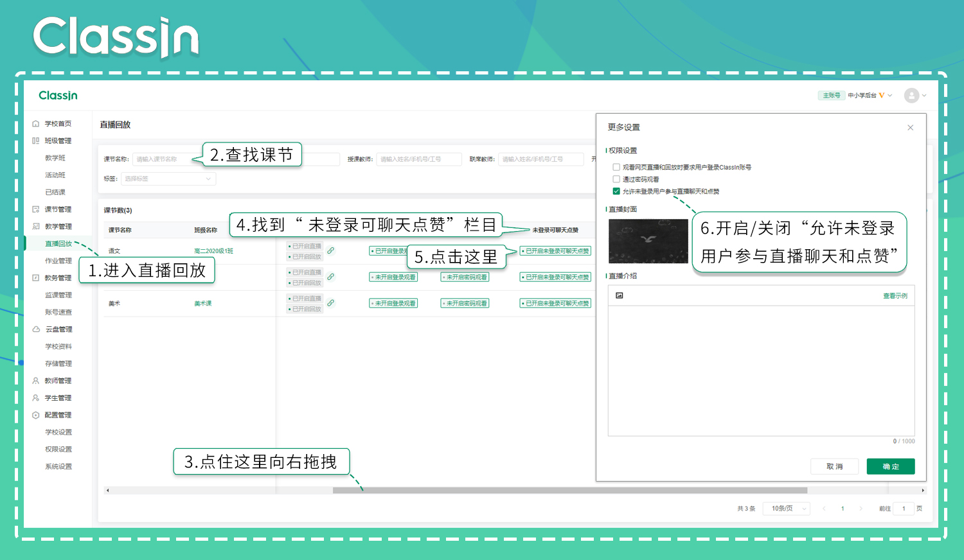Image resolution: width=964 pixels, height=560 pixels.
Task: Click the 教学管理 sidebar icon
Action: (x=36, y=226)
